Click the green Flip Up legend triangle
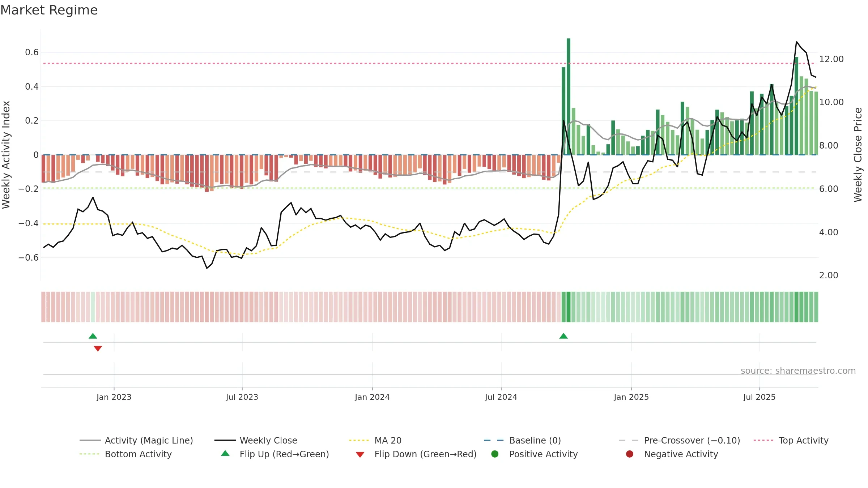 coord(225,453)
